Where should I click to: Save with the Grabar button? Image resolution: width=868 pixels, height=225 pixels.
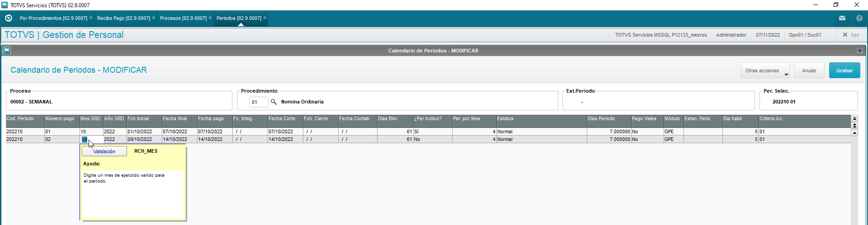tap(844, 70)
